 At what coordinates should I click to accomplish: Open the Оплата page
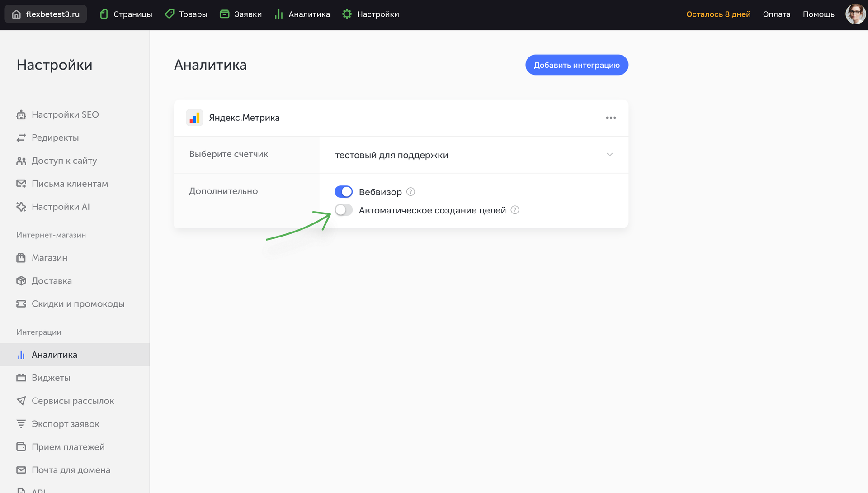pyautogui.click(x=776, y=14)
